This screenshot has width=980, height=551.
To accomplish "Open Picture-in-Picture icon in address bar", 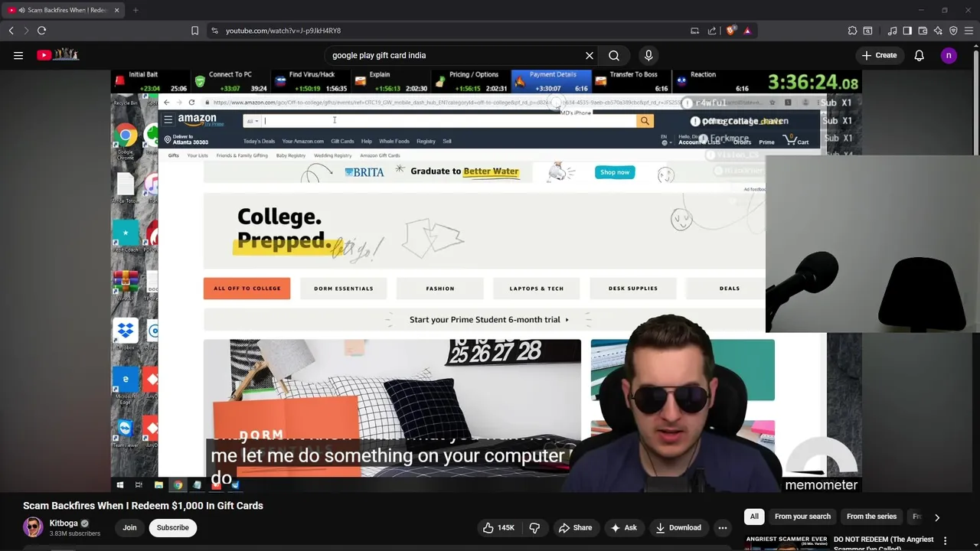I will coord(694,31).
